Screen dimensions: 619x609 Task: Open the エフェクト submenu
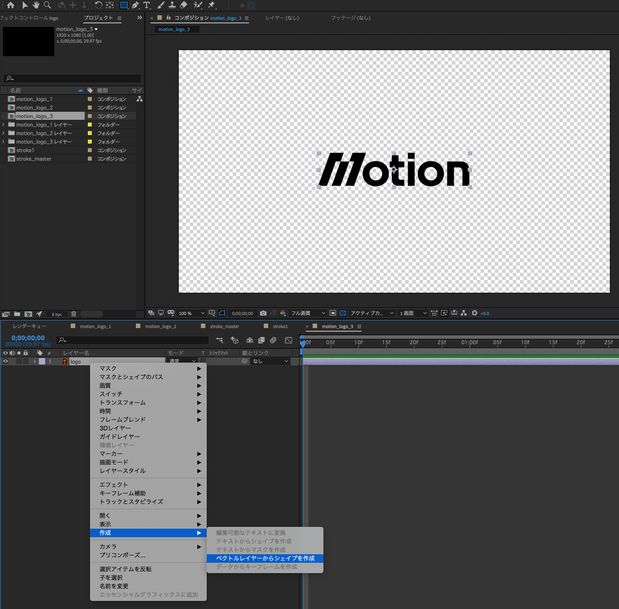[x=148, y=484]
